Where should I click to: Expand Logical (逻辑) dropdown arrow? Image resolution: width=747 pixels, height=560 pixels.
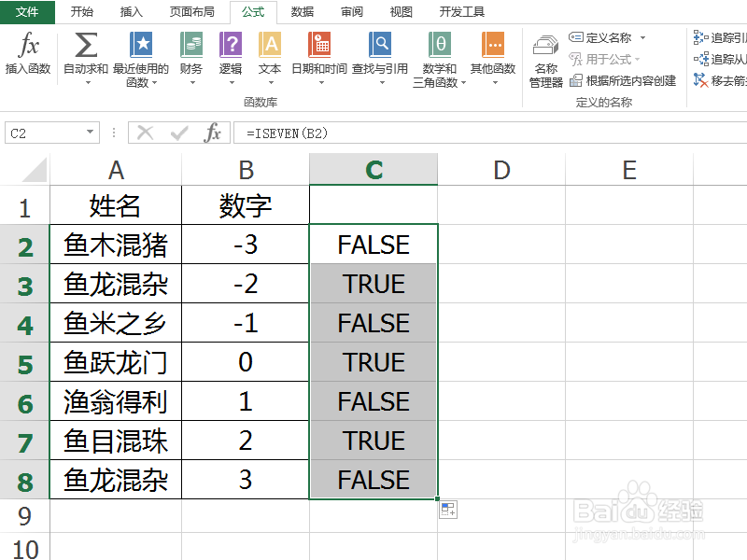[232, 83]
